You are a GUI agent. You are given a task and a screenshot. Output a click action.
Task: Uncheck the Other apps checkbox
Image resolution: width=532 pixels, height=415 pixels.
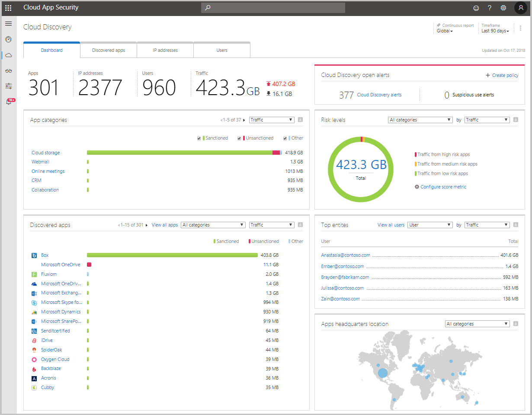coord(285,138)
